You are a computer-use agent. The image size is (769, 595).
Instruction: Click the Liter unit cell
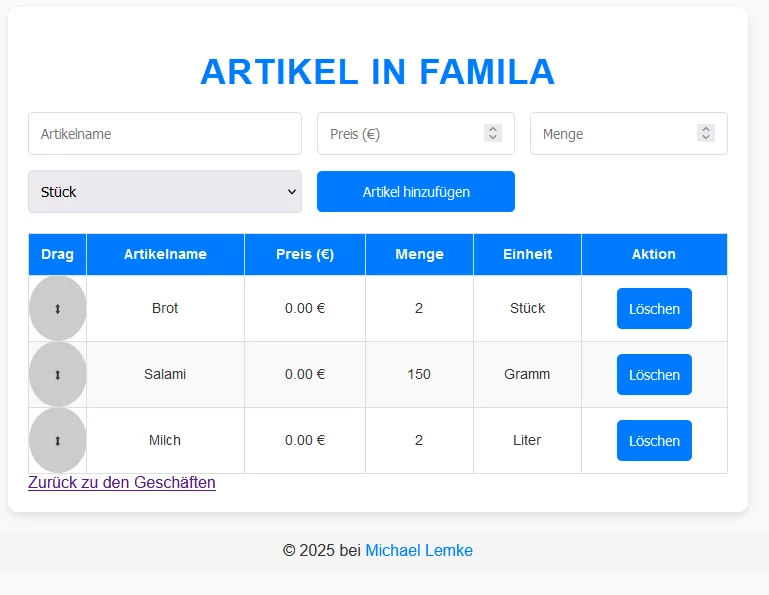527,440
